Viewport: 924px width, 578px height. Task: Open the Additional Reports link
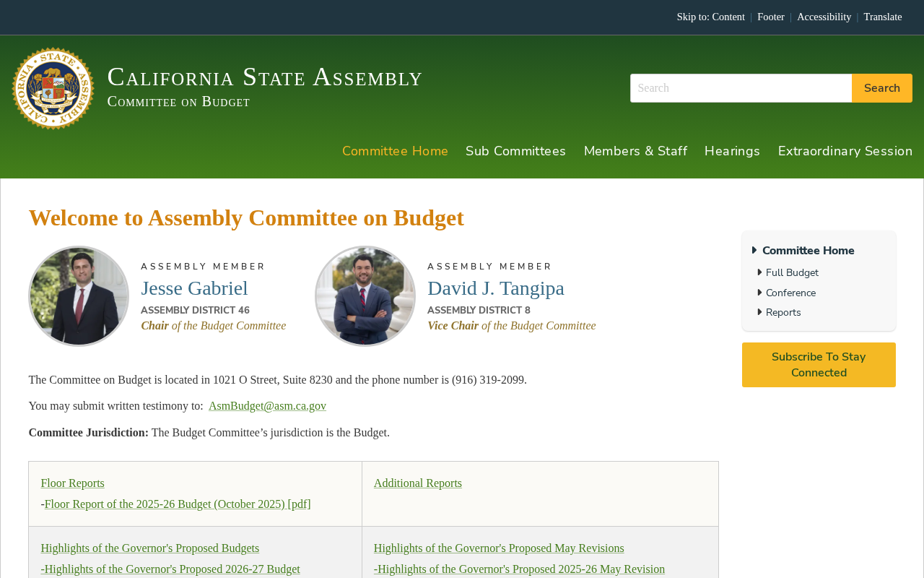[x=418, y=483]
